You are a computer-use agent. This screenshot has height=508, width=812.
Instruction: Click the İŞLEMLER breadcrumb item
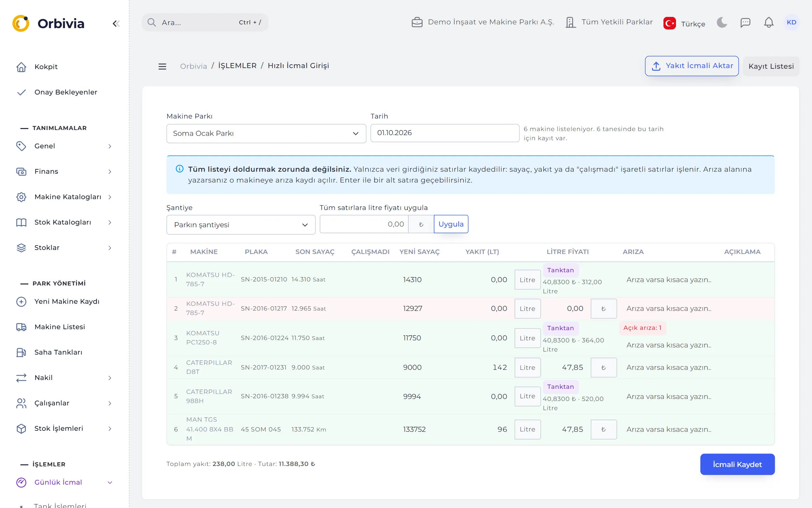237,66
